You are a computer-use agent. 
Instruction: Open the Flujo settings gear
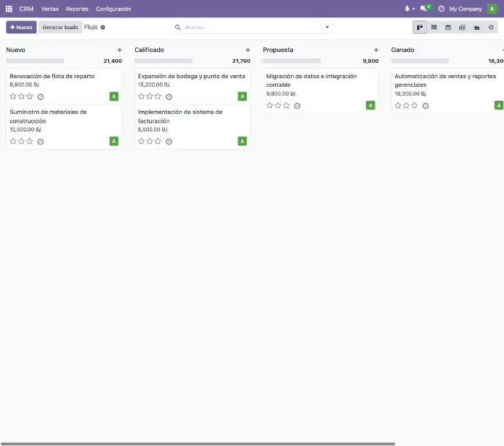103,27
